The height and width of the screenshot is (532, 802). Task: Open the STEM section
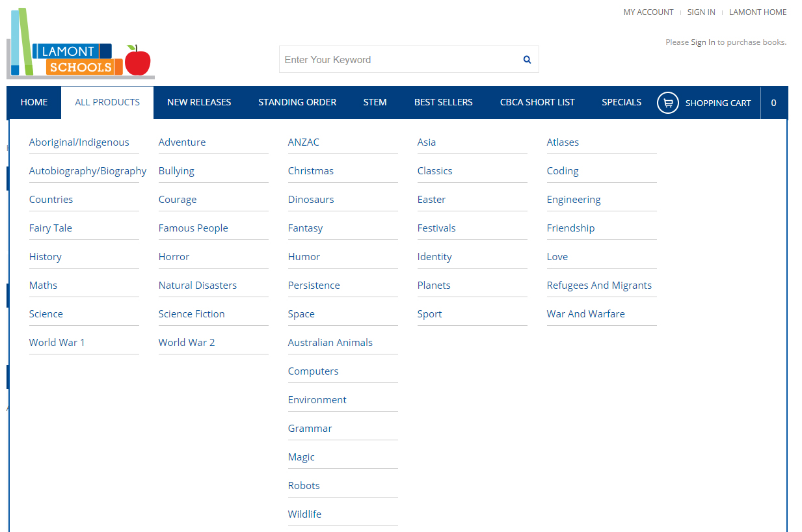tap(375, 102)
